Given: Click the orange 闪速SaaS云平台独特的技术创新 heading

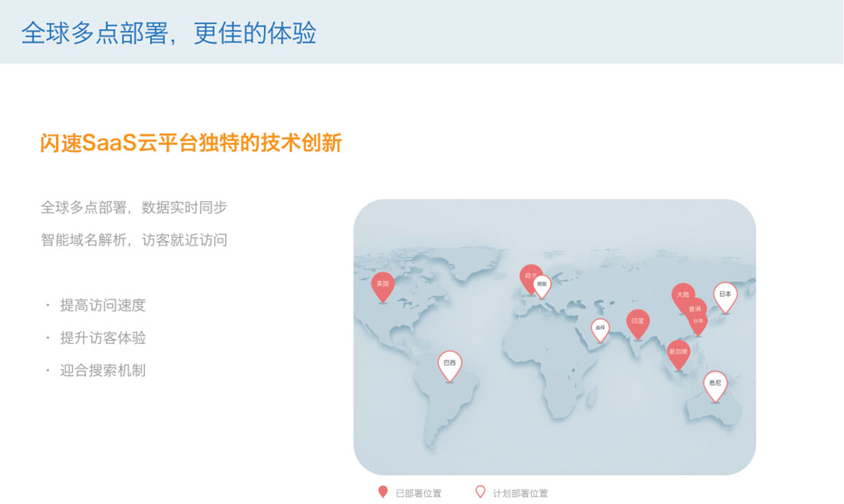Looking at the screenshot, I should [191, 143].
